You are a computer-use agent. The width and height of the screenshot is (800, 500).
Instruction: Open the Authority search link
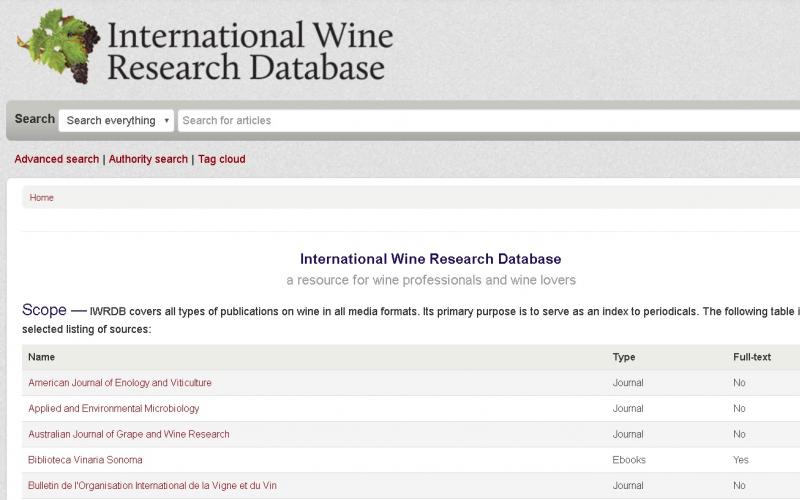148,159
